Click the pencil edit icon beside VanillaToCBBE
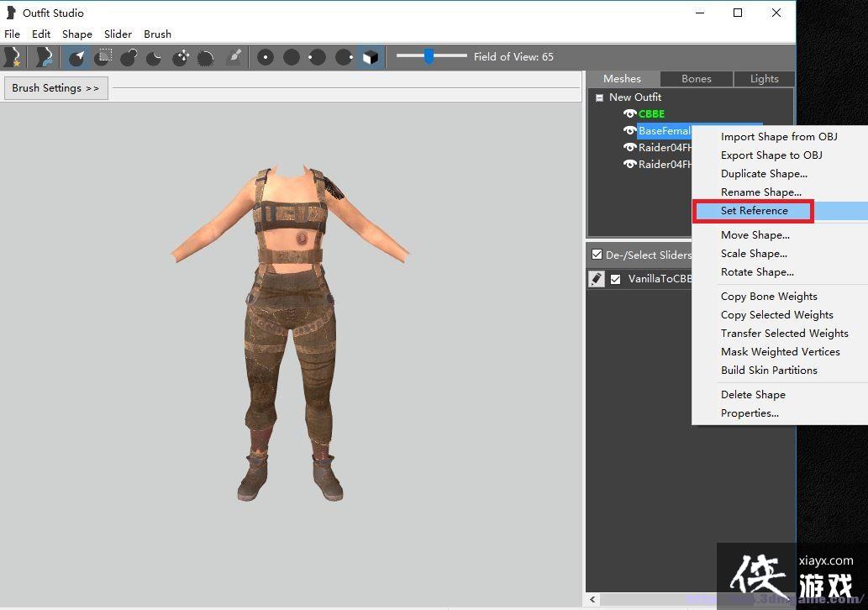Viewport: 868px width, 610px height. coord(597,279)
